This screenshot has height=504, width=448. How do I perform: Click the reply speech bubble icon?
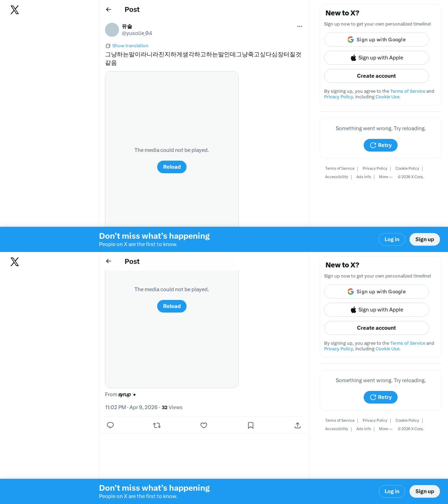pyautogui.click(x=110, y=425)
